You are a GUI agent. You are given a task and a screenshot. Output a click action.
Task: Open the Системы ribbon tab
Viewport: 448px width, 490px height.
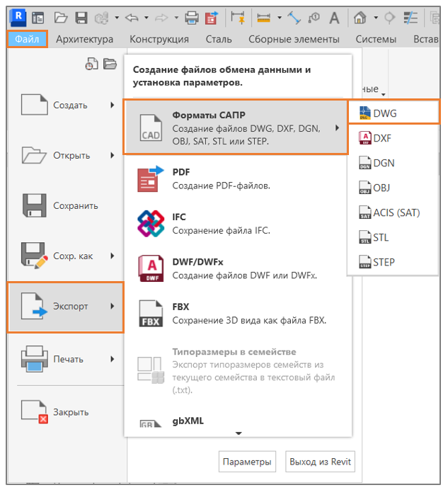tap(376, 39)
